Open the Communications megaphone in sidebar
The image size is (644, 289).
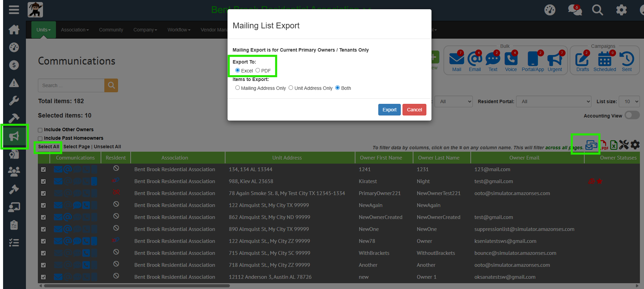pyautogui.click(x=14, y=137)
